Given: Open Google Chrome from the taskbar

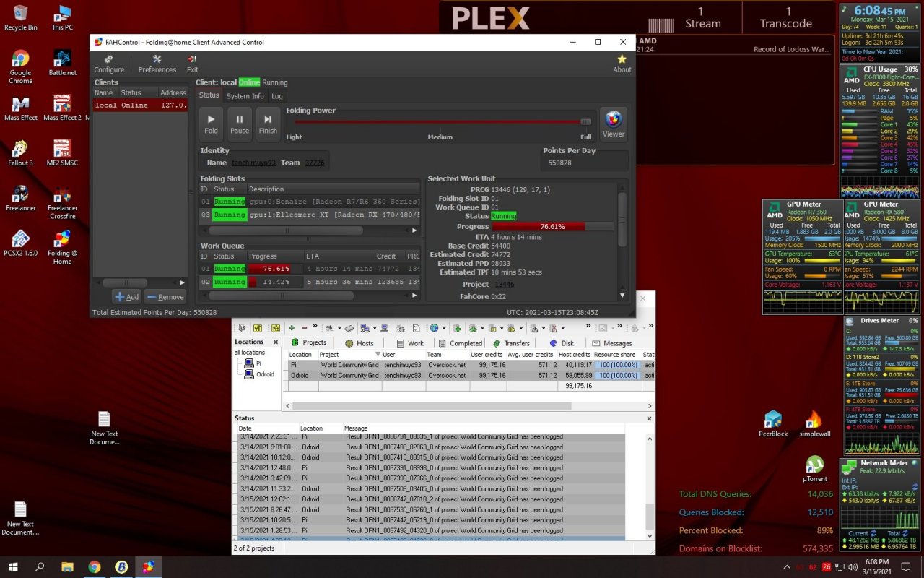Looking at the screenshot, I should (x=95, y=567).
